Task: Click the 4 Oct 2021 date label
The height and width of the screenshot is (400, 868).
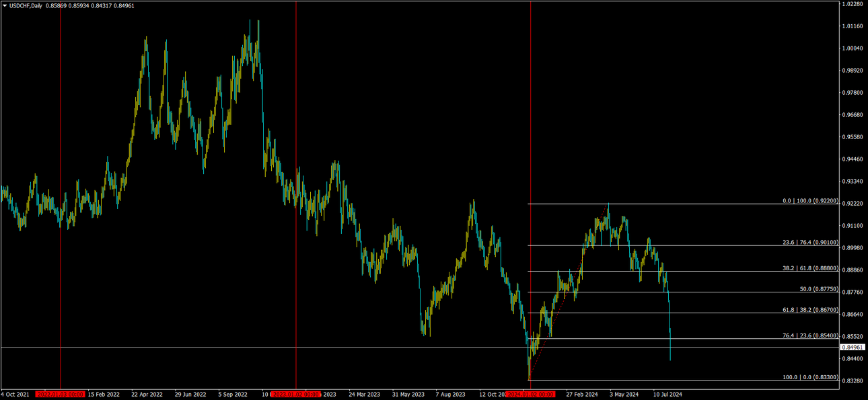Action: 15,395
